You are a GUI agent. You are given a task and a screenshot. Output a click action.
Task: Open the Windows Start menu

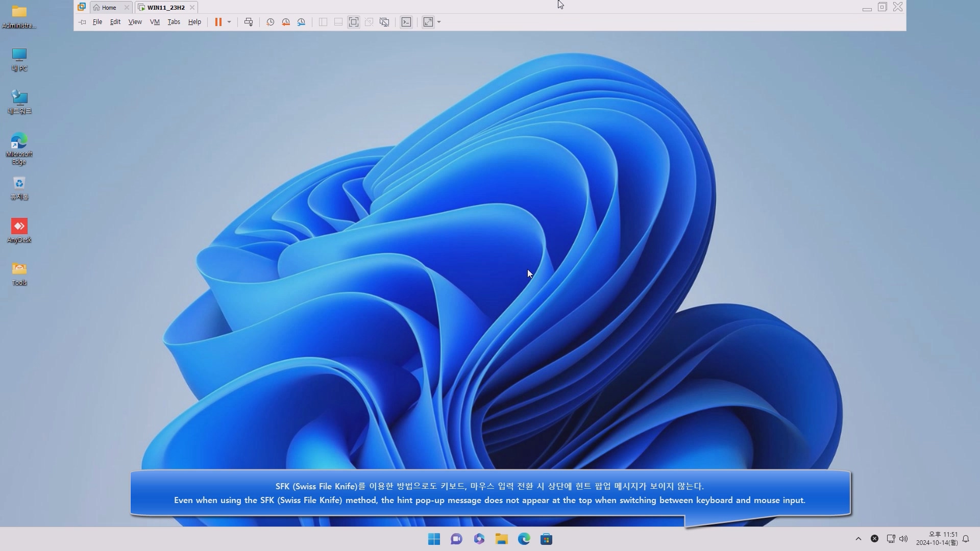point(434,539)
